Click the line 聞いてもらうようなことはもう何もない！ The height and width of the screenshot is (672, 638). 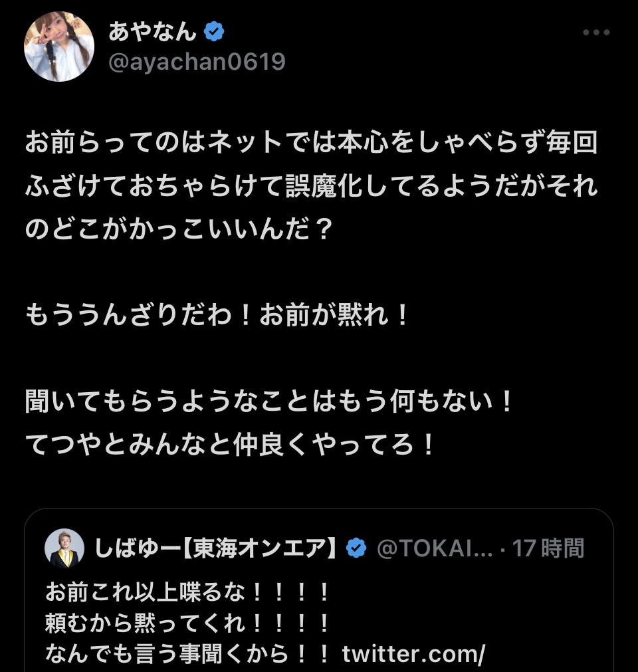click(x=270, y=401)
